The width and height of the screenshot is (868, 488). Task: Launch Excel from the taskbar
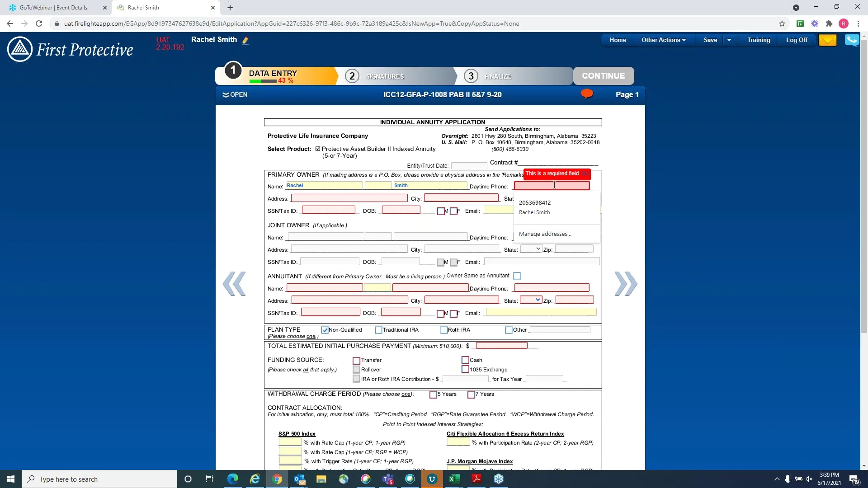tap(455, 479)
